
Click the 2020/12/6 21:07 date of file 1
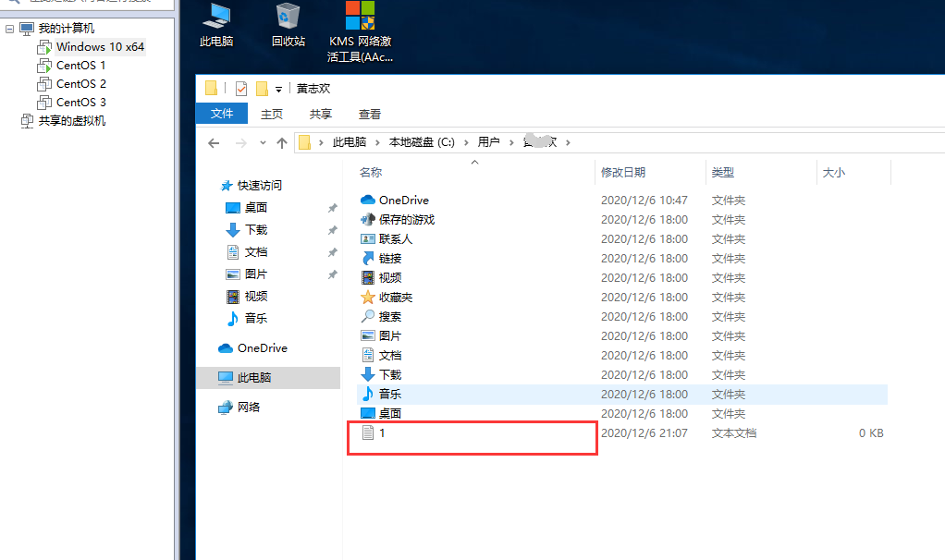point(644,433)
